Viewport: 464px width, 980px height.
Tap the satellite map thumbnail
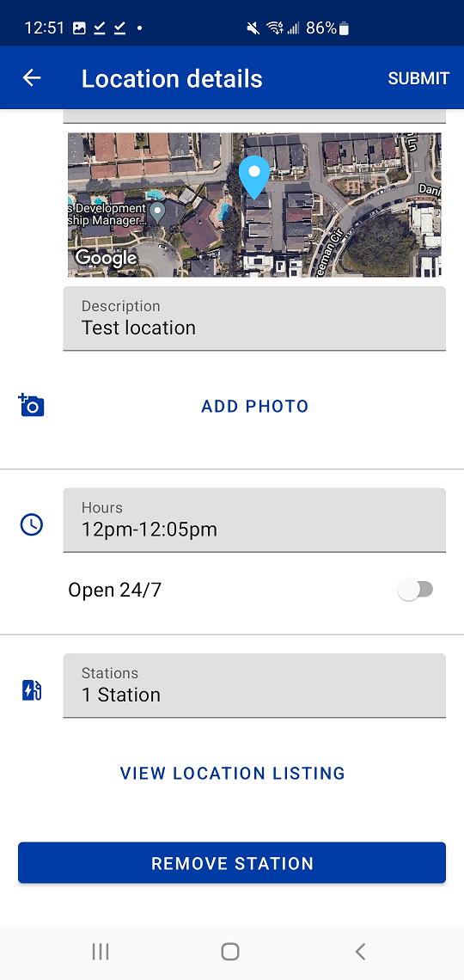click(254, 205)
